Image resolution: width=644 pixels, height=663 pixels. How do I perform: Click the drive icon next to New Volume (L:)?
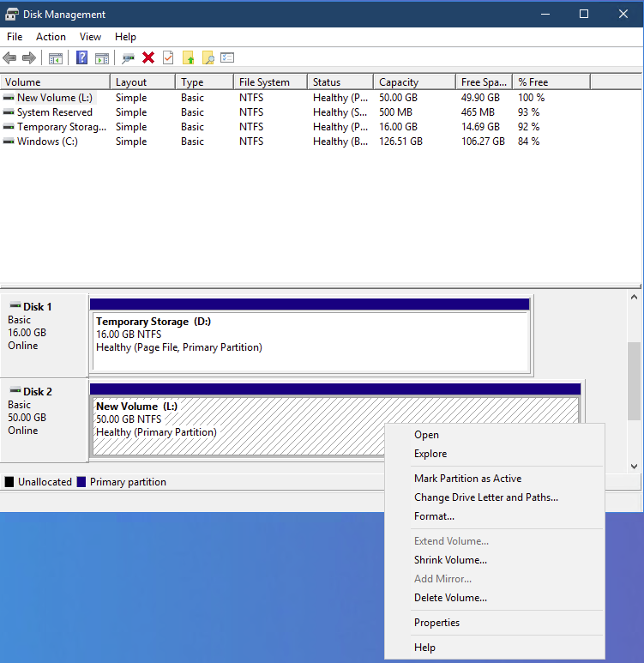click(9, 98)
